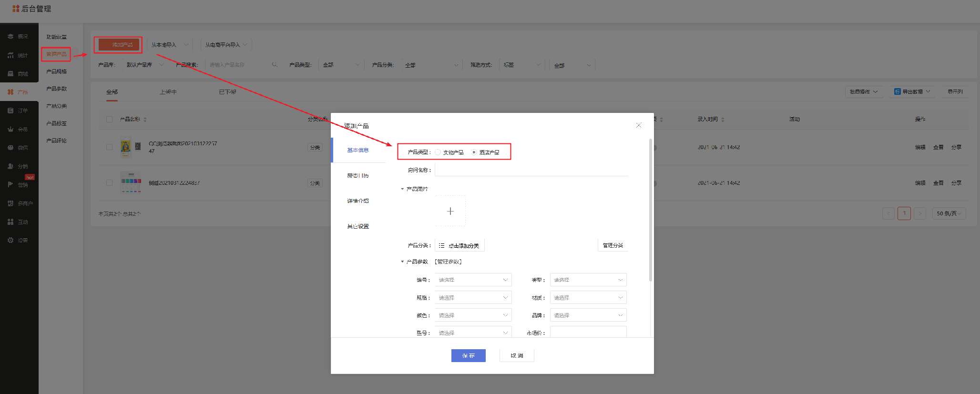980x394 pixels.
Task: Click the 后台管理 logo icon in the header
Action: click(x=16, y=9)
